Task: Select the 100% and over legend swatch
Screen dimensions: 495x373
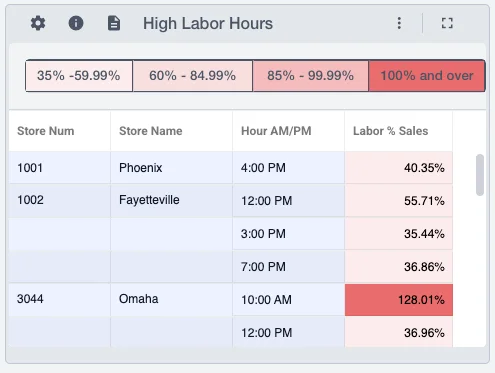Action: click(x=427, y=76)
